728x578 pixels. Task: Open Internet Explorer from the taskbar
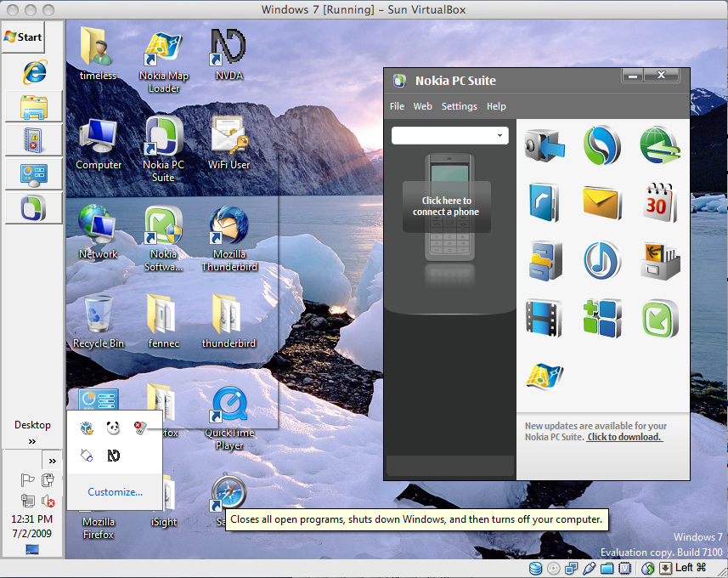pyautogui.click(x=34, y=72)
